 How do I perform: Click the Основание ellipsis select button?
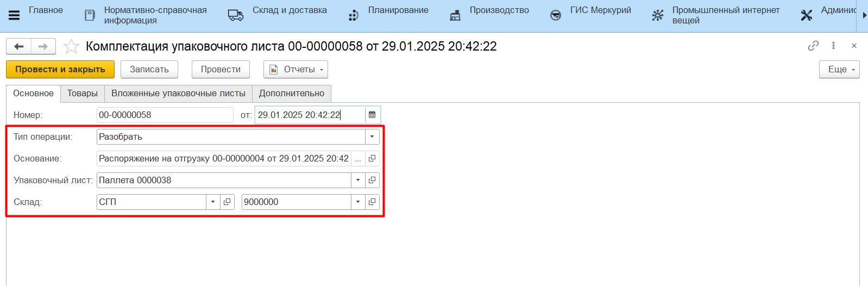(x=358, y=159)
